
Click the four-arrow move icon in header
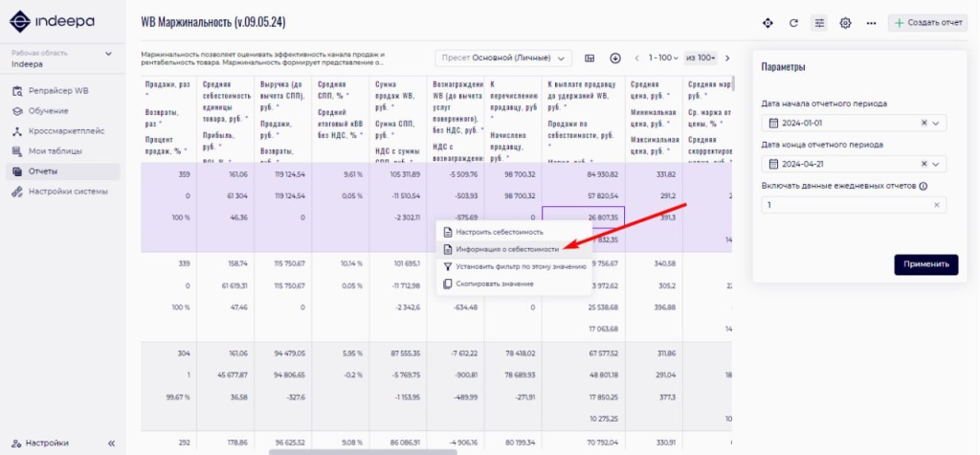tap(768, 23)
